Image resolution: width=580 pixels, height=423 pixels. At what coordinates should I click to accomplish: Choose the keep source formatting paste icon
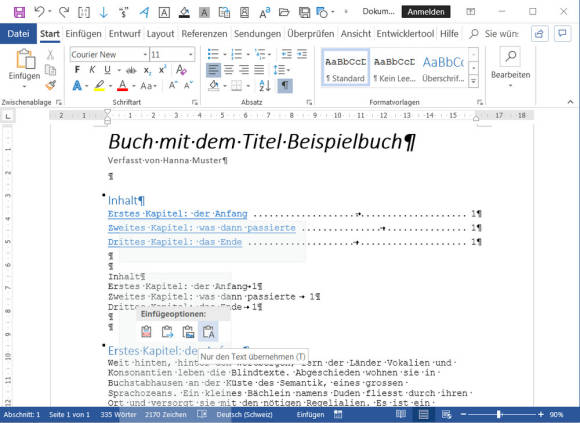146,331
